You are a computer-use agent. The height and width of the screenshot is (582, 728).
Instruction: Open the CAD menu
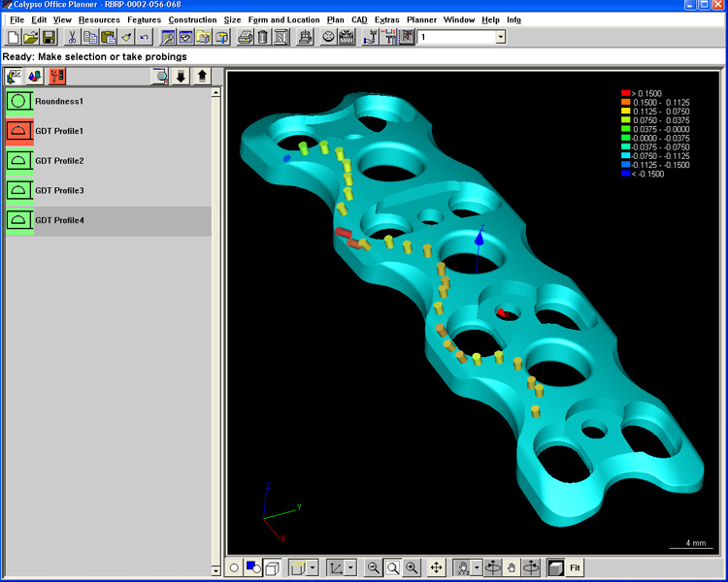[359, 20]
